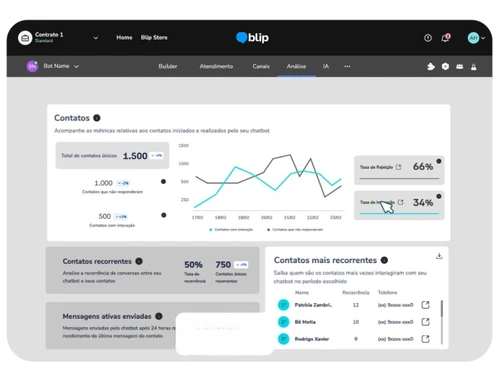Image resolution: width=500 pixels, height=375 pixels.
Task: Expand the Contrato 1 dropdown chevron
Action: click(x=96, y=38)
